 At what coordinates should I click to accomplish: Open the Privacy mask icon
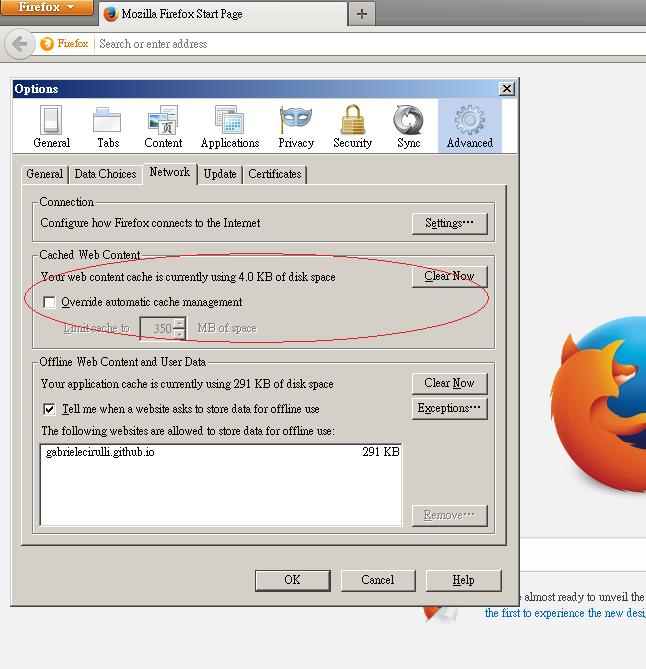[296, 126]
